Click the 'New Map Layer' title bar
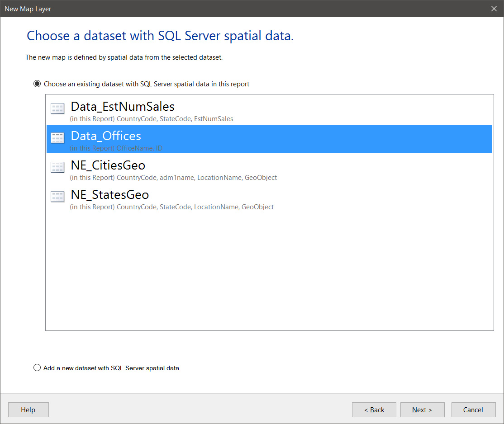This screenshot has width=504, height=424. [226, 9]
